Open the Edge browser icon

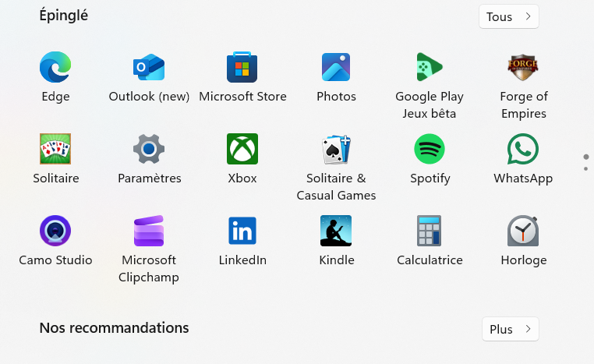click(55, 67)
